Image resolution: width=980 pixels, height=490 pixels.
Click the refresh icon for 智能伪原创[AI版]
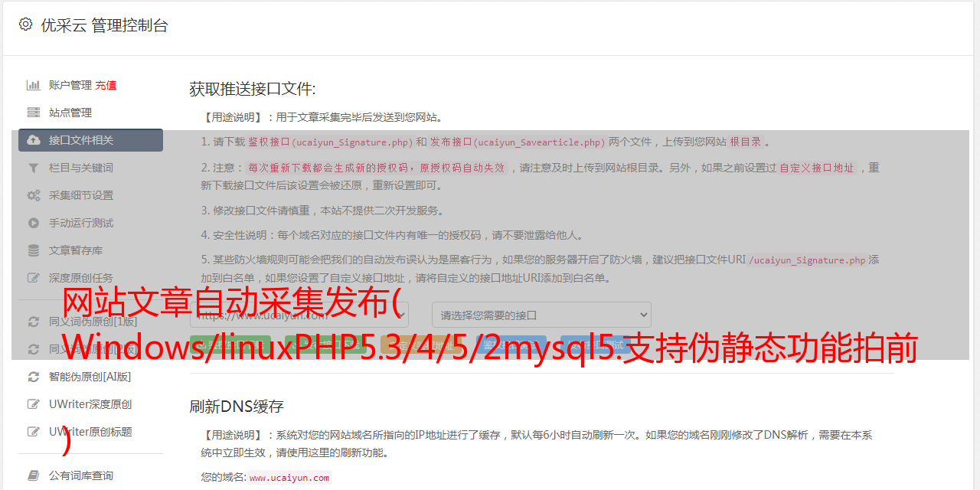34,377
